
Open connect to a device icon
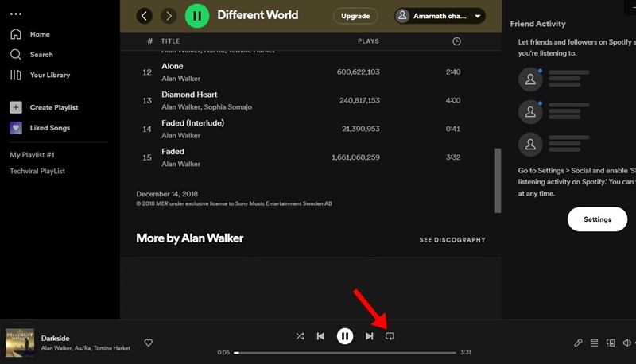coord(611,343)
